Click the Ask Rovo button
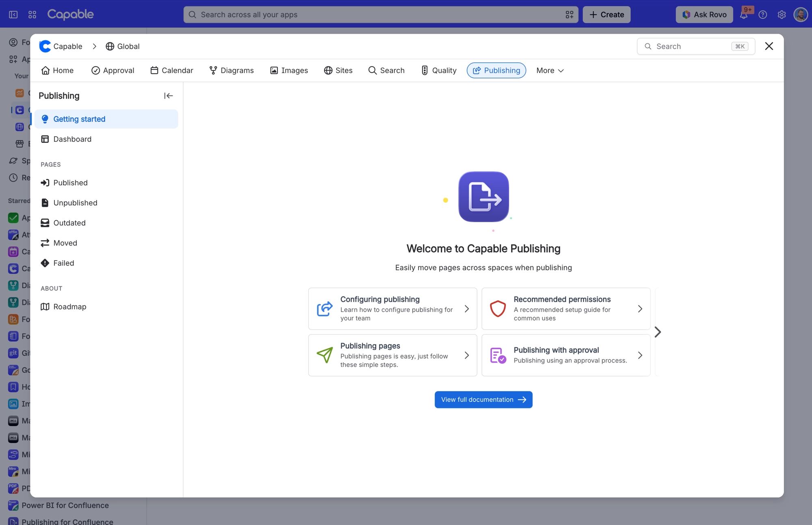This screenshot has height=525, width=812. click(704, 15)
